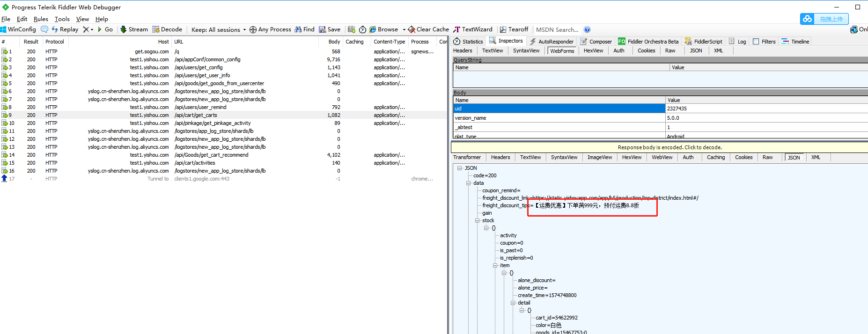Open the blue help icon

click(587, 29)
